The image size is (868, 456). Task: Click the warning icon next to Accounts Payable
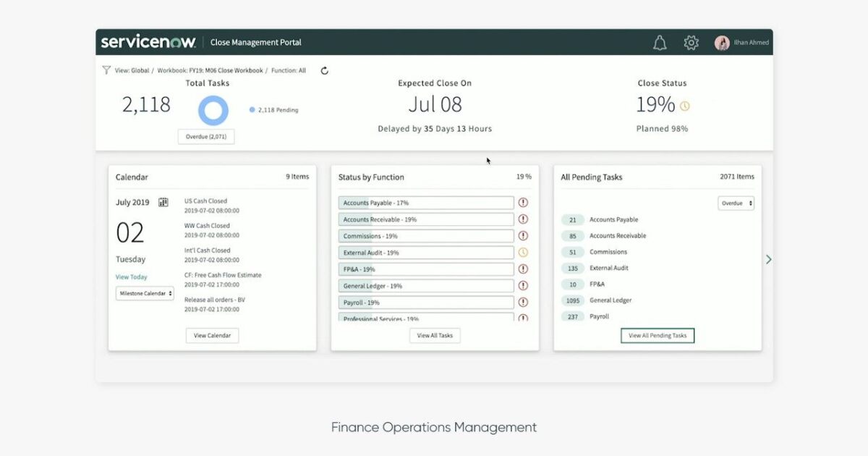pos(522,203)
